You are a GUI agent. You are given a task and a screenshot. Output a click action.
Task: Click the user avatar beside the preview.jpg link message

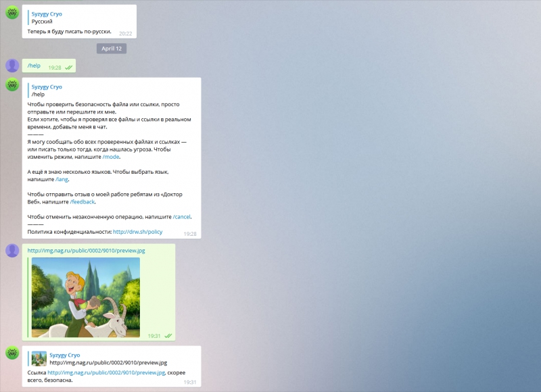12,251
